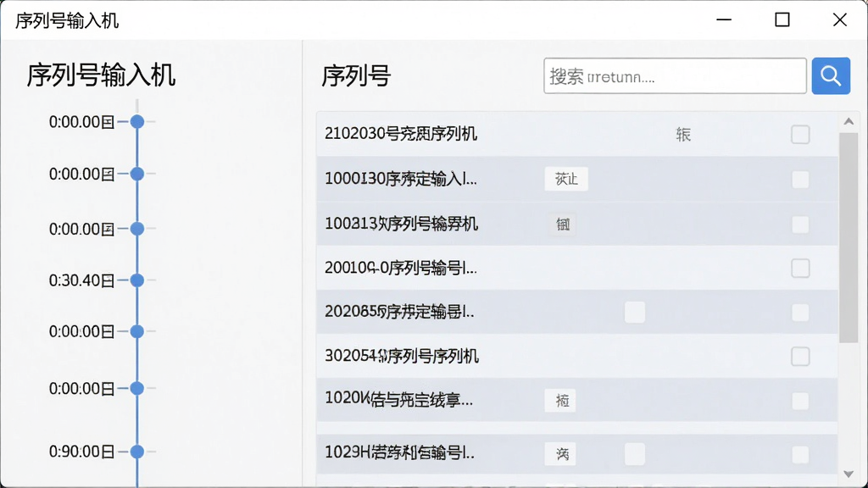Select list row starting with 2102030
This screenshot has height=488, width=868.
point(576,134)
